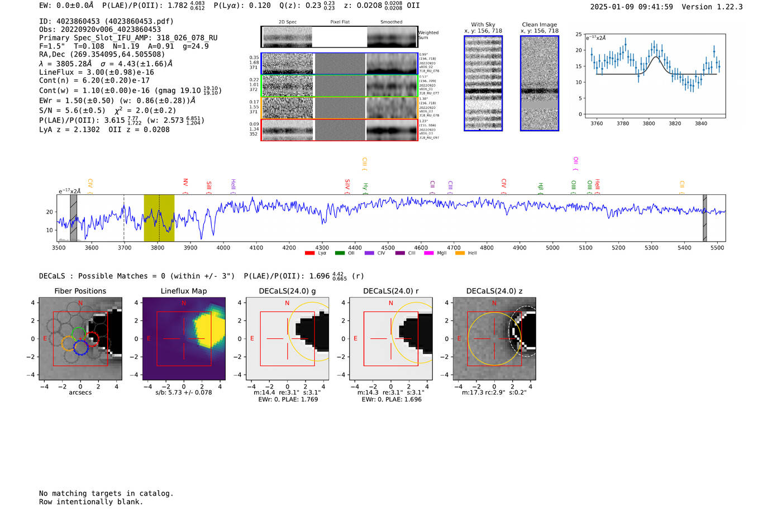Select the orange CIII] line marker
Viewport: 782px width, 532px height.
[x=365, y=163]
